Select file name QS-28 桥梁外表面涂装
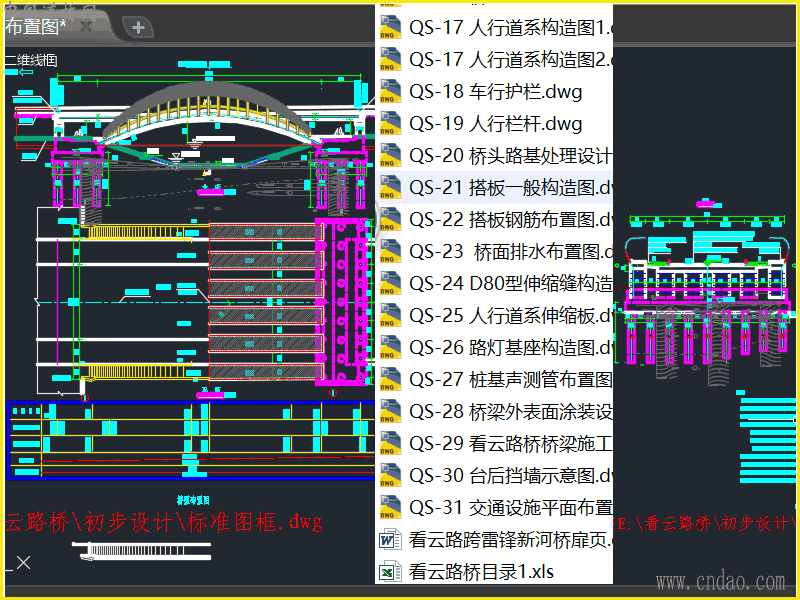 (511, 412)
